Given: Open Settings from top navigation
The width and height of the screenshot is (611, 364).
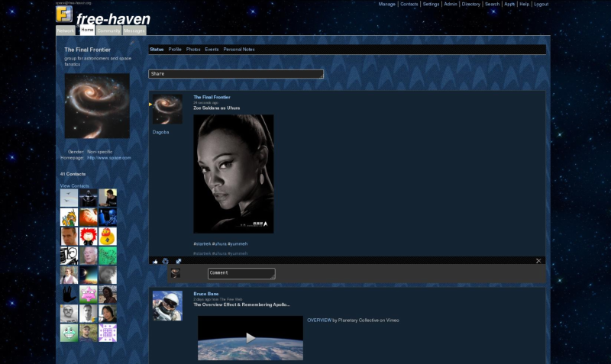Looking at the screenshot, I should [431, 4].
